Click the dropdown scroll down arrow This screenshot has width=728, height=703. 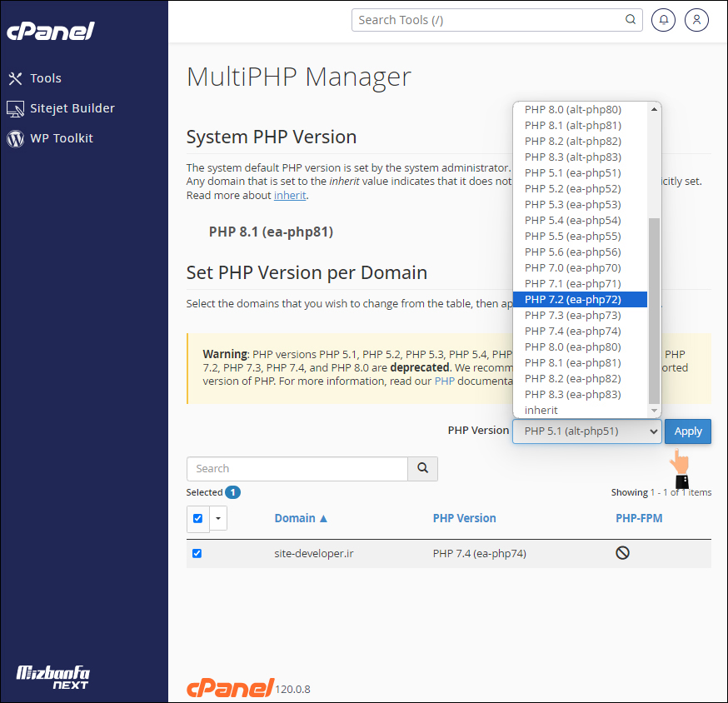(x=654, y=410)
